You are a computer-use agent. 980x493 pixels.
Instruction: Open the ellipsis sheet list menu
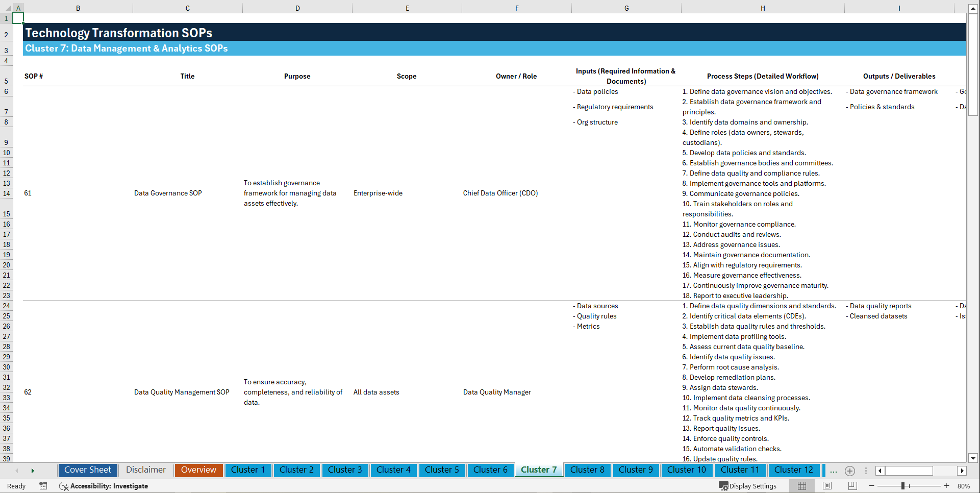[x=834, y=471]
